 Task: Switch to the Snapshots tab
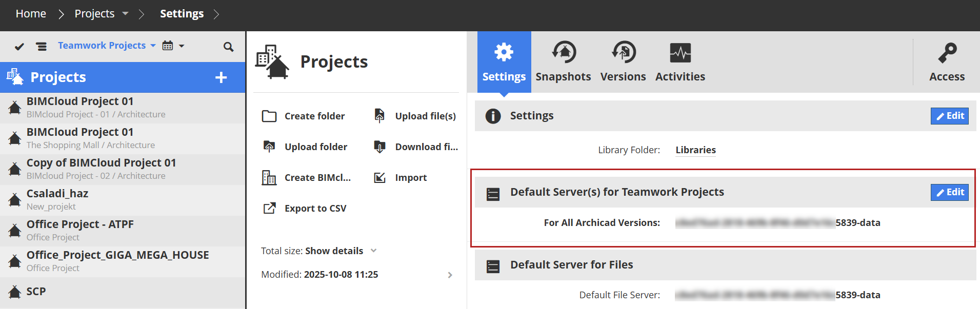coord(563,62)
